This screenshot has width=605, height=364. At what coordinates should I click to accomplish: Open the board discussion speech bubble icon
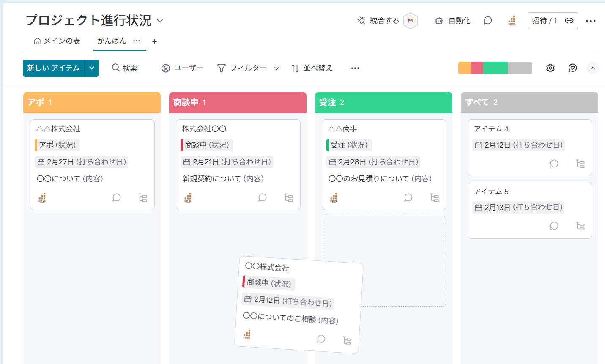[487, 21]
